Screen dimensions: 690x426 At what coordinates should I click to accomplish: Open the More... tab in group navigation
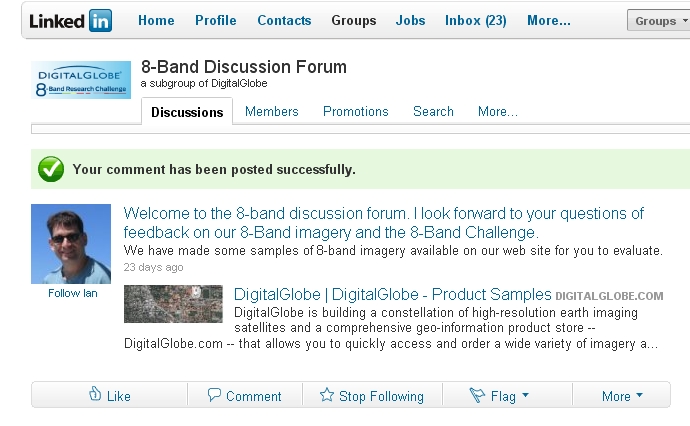[x=497, y=112]
